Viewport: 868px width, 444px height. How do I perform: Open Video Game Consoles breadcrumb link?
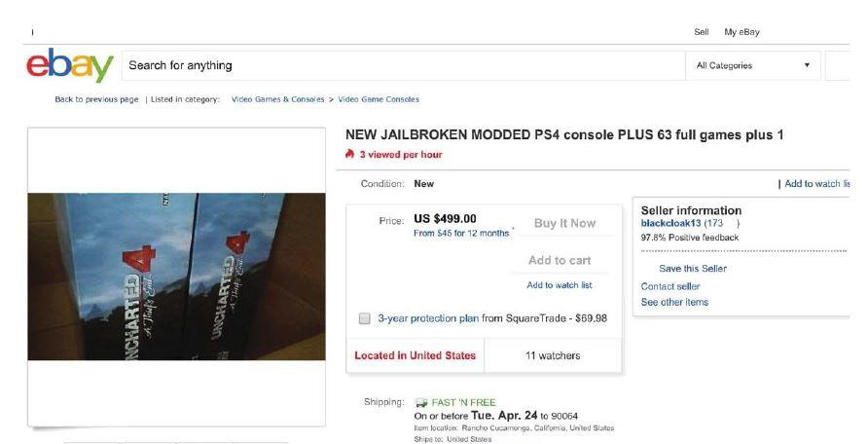pos(379,99)
